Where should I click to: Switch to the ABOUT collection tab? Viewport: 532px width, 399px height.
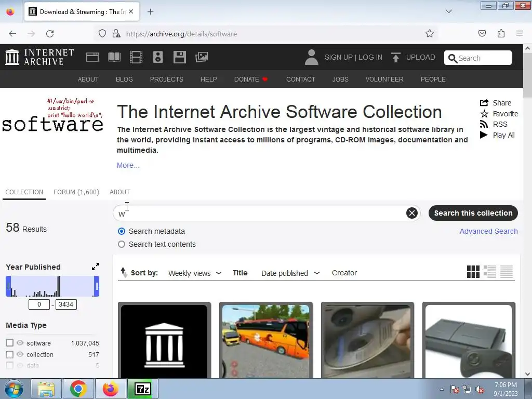[120, 192]
